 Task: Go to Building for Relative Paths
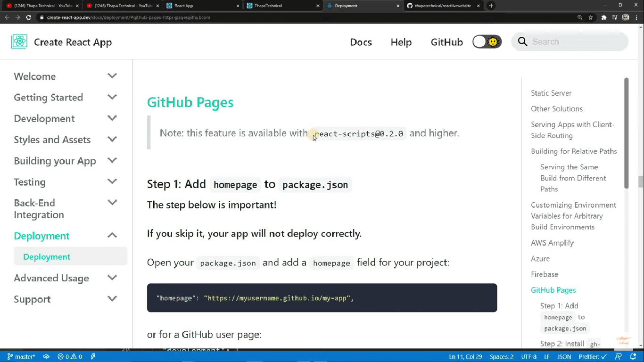tap(574, 151)
